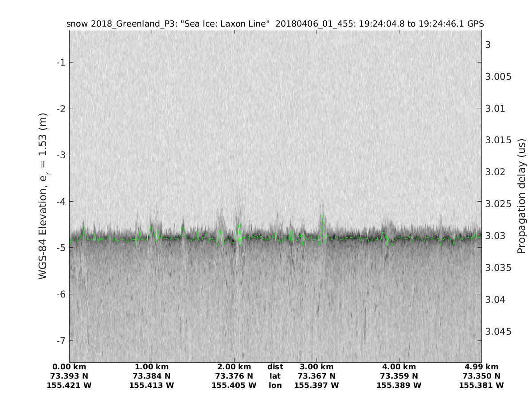Click the "lat" legend label

point(275,376)
